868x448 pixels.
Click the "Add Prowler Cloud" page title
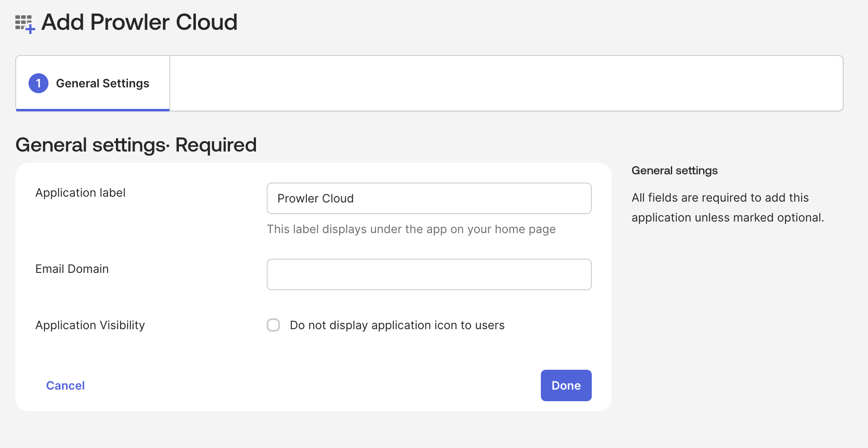tap(140, 22)
